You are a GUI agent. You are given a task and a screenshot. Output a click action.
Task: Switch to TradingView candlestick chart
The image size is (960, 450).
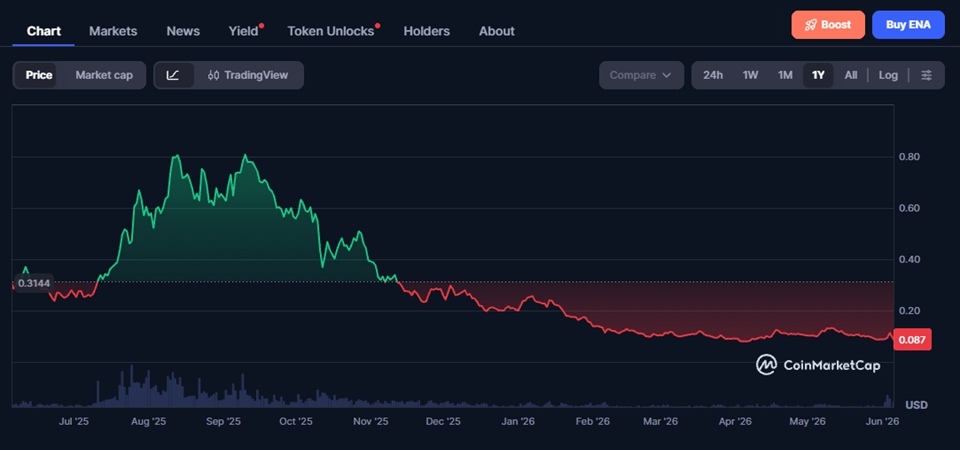[x=248, y=75]
